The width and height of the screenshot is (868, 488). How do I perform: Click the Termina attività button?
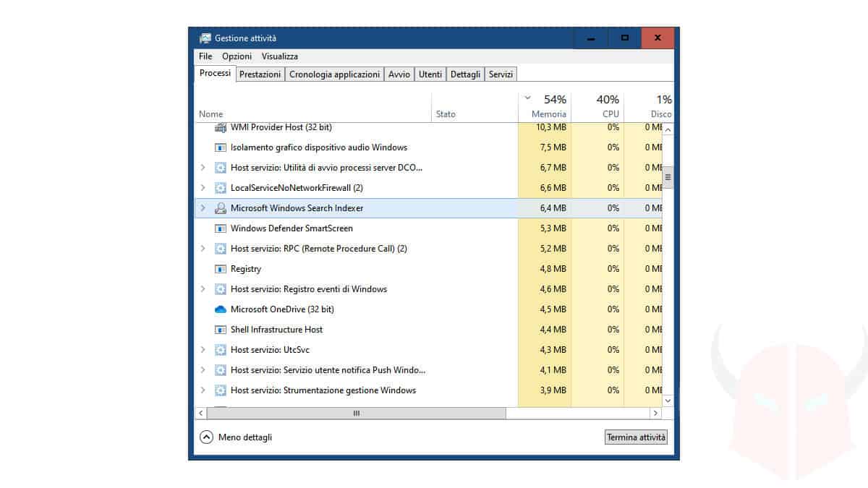(637, 437)
